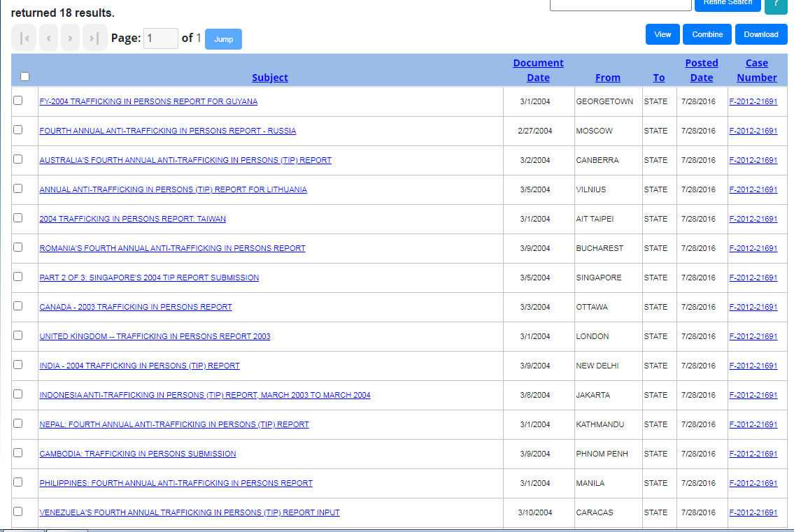Toggle the select-all checkbox in header
The image size is (794, 532).
click(24, 76)
